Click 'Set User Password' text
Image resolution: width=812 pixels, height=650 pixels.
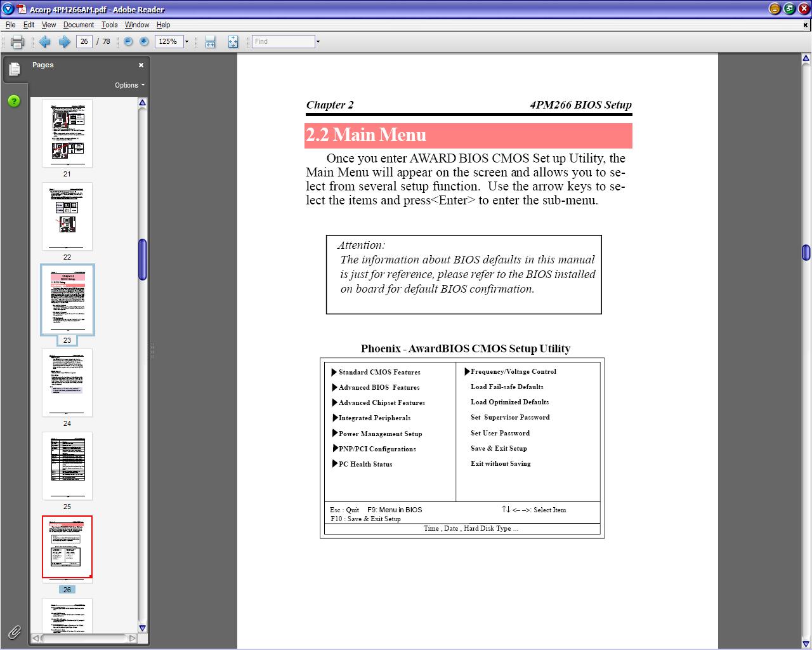click(x=500, y=433)
